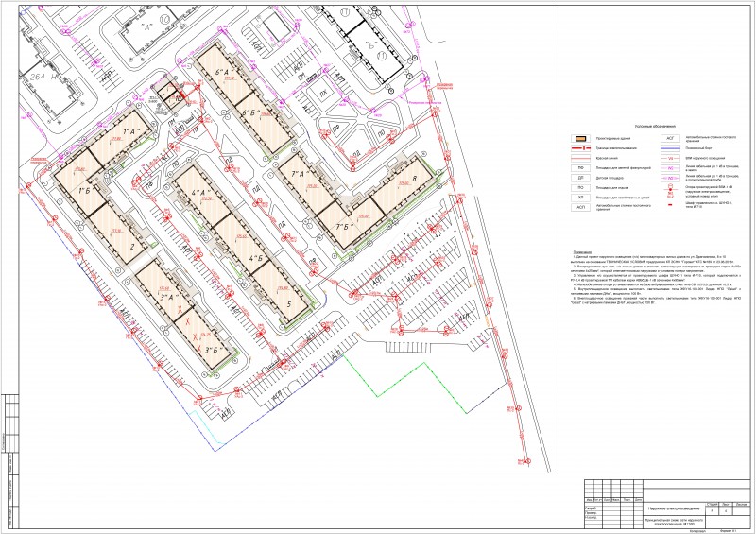Click the dashed red boundary line legend symbol
Viewport: 756px width, 534px height.
(580, 148)
